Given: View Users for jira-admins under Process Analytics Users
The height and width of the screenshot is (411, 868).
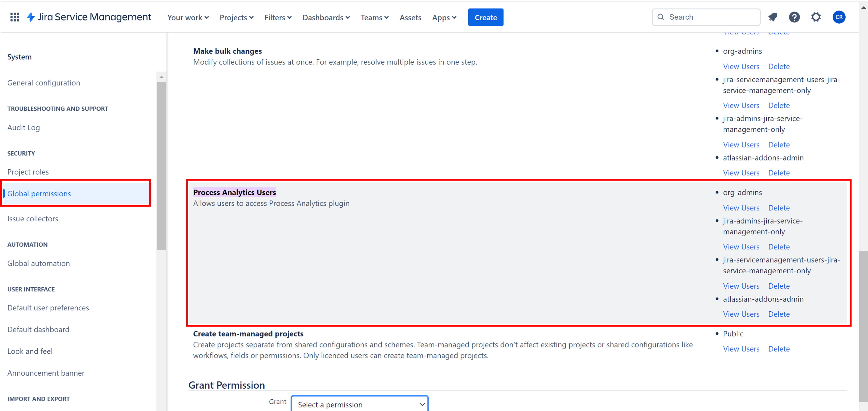Looking at the screenshot, I should [741, 247].
